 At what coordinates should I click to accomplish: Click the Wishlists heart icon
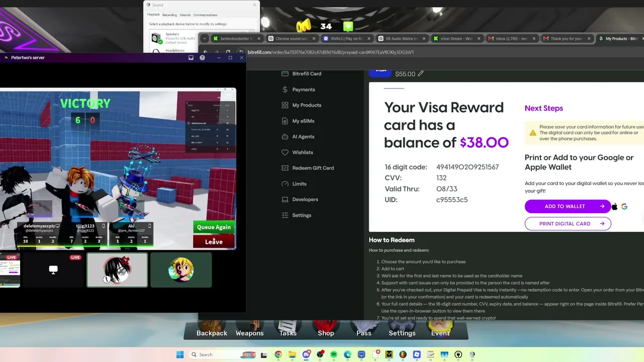285,152
